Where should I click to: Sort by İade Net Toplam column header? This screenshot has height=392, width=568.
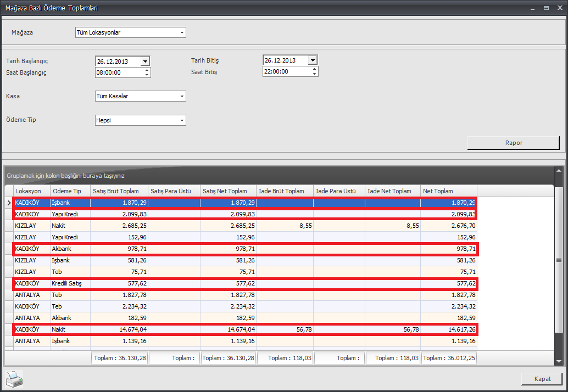click(x=393, y=191)
